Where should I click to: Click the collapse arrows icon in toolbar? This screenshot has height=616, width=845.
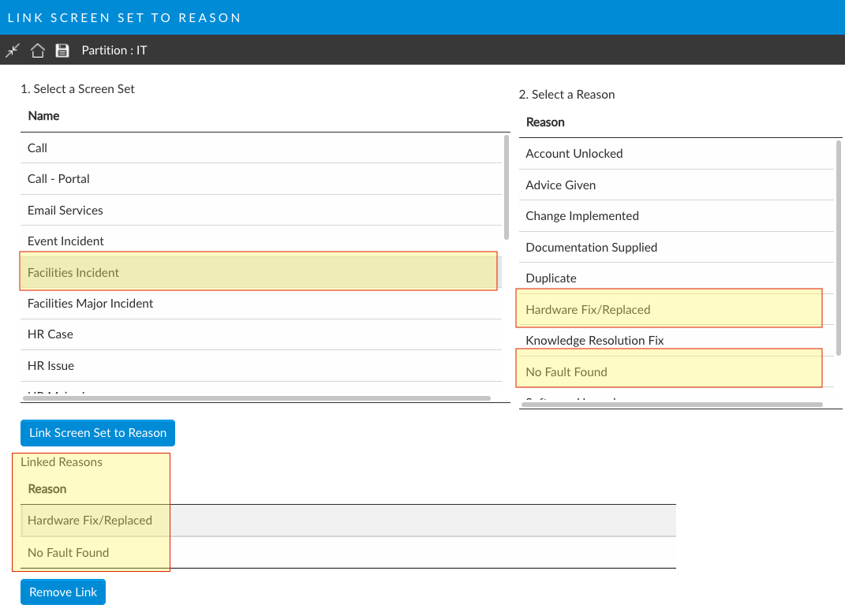(12, 50)
